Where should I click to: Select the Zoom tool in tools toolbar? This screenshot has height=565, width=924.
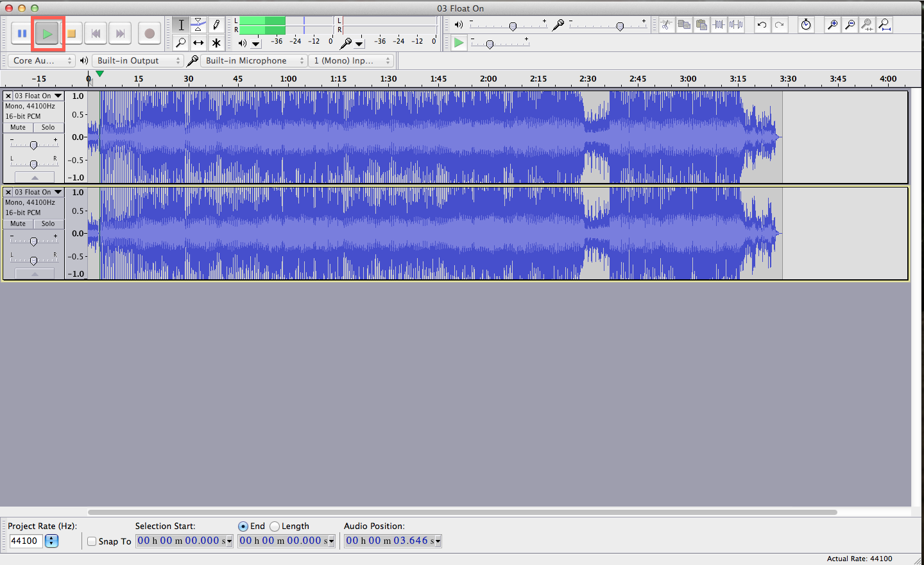pos(181,43)
